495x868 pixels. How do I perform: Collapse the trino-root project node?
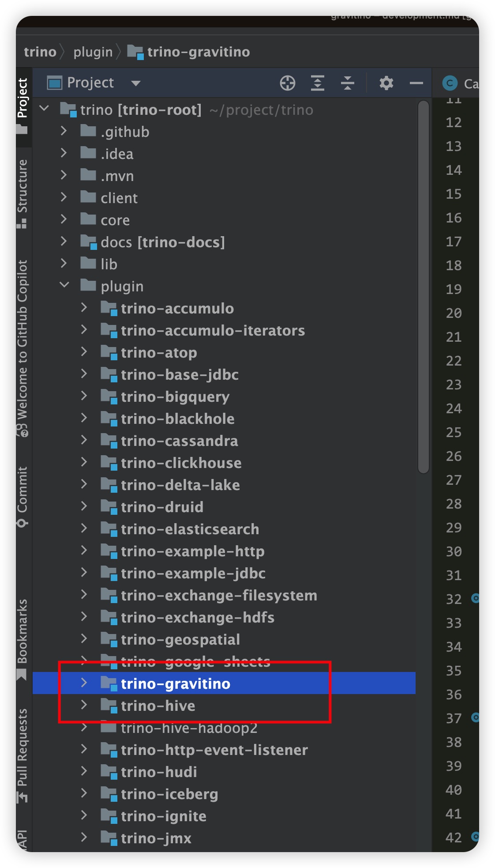click(44, 108)
